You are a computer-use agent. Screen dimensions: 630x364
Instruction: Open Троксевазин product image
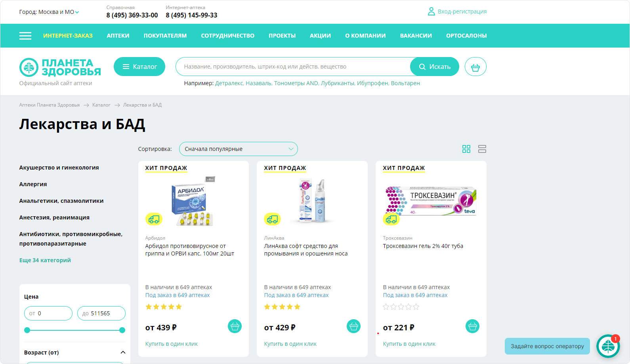point(431,201)
